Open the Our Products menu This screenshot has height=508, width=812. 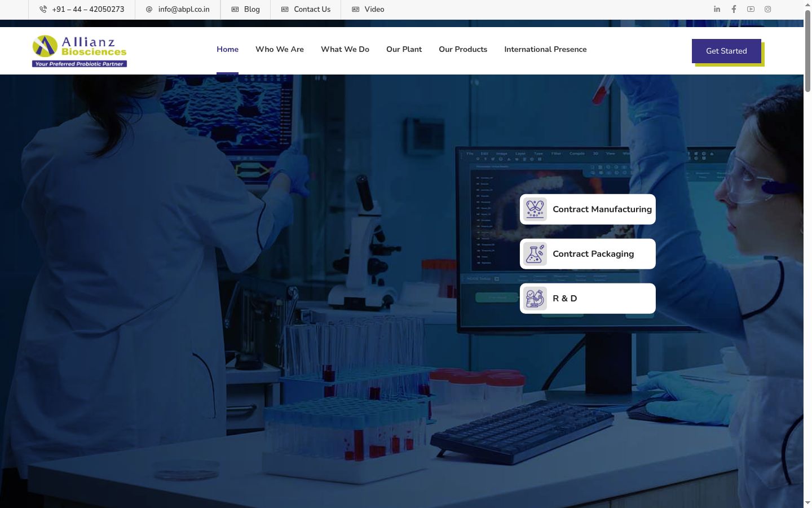463,50
